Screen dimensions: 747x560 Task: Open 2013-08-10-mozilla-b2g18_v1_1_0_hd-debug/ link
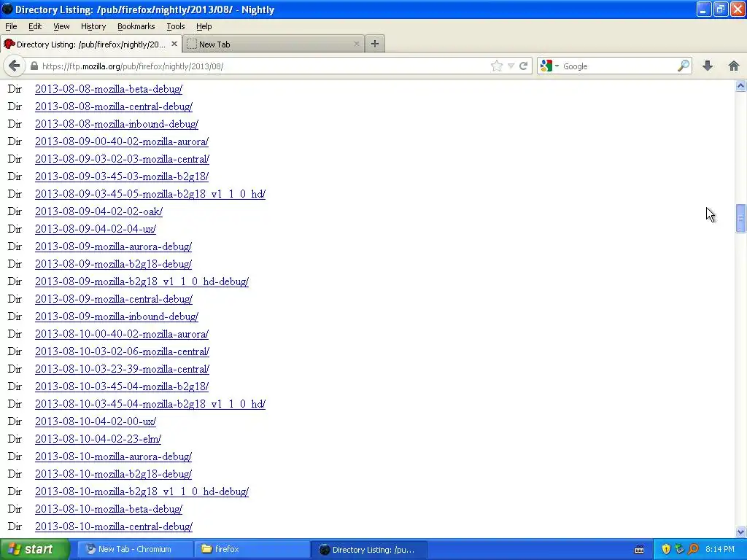point(142,491)
